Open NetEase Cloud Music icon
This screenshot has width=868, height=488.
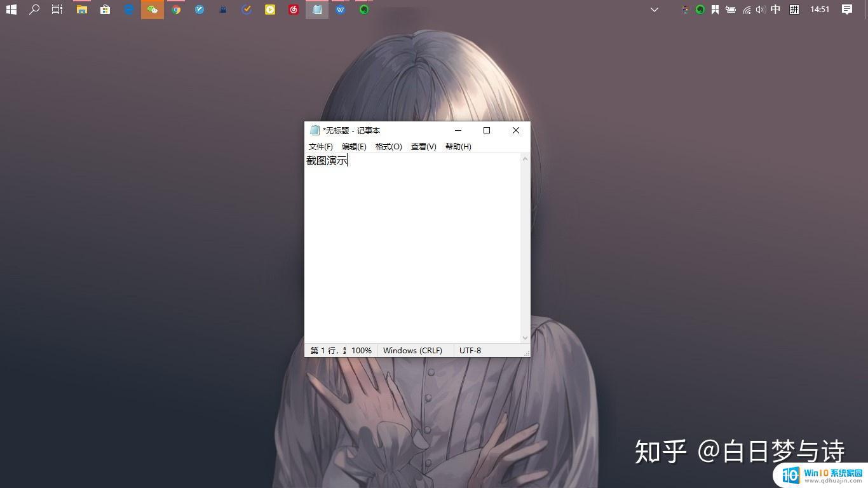[294, 10]
